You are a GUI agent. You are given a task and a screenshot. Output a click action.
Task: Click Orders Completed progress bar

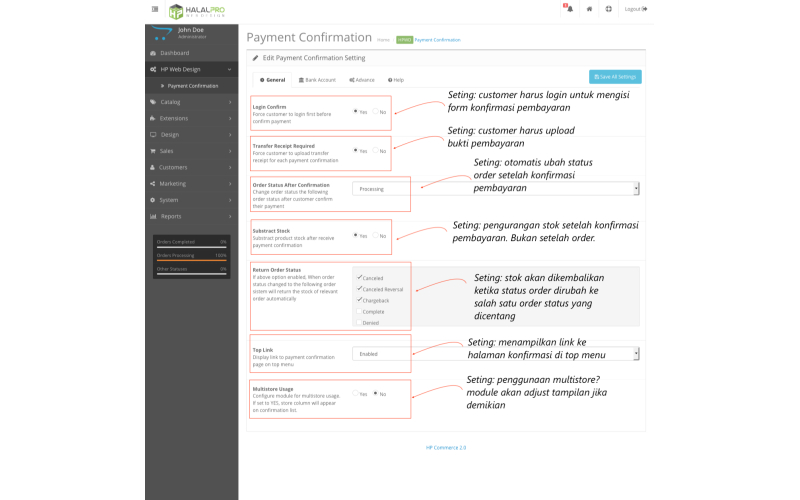tap(191, 247)
